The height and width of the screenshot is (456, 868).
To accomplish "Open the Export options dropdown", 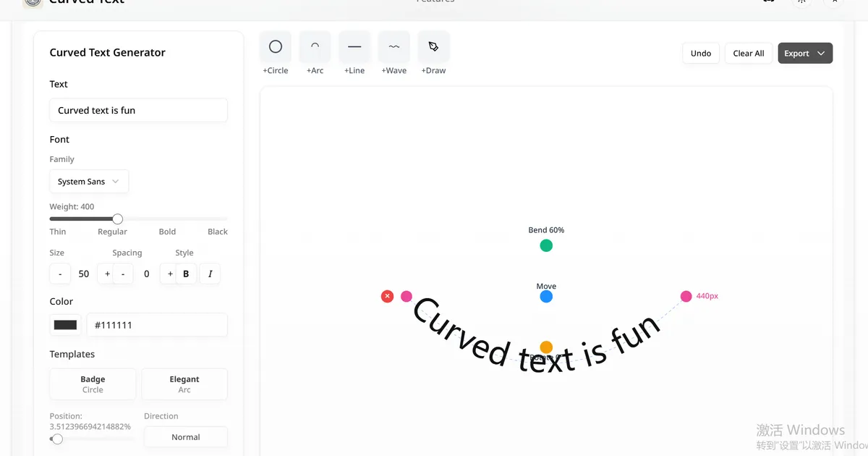I will click(805, 53).
